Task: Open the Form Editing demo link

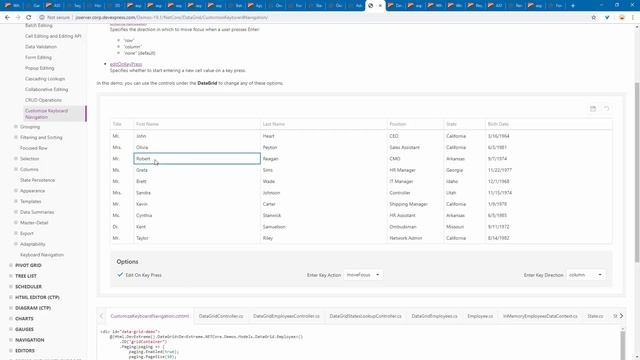Action: [38, 57]
